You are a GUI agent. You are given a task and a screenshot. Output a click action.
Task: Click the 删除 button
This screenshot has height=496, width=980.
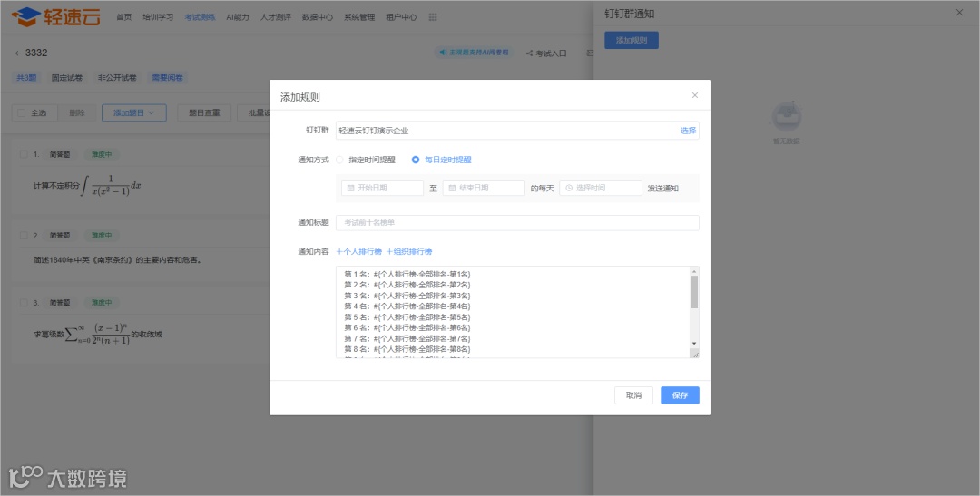click(x=77, y=113)
